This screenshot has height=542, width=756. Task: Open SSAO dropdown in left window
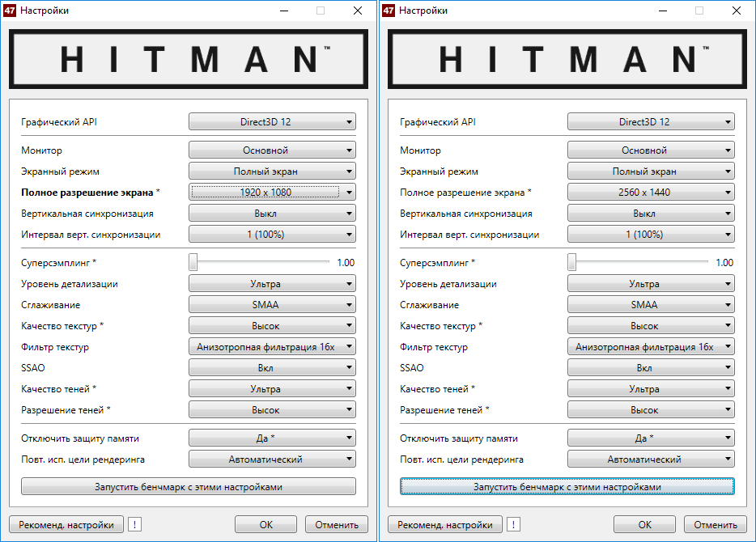(273, 368)
